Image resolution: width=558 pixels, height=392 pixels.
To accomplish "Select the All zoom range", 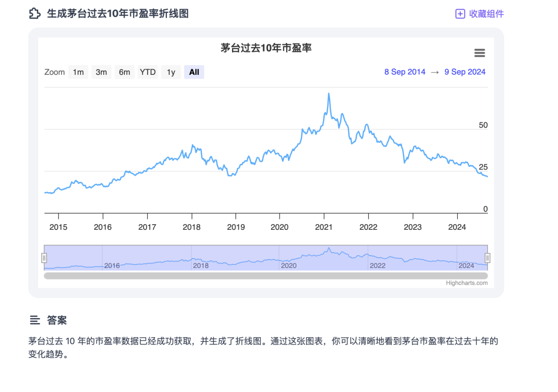I will [194, 72].
